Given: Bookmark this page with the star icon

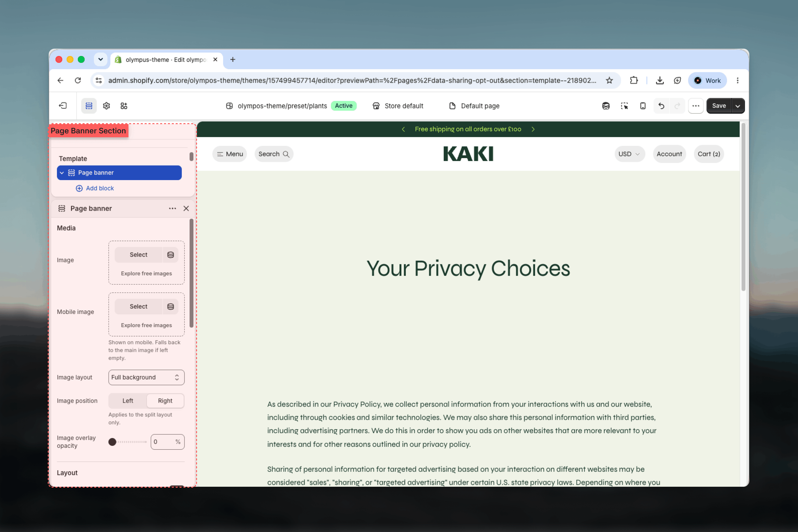Looking at the screenshot, I should (x=609, y=80).
